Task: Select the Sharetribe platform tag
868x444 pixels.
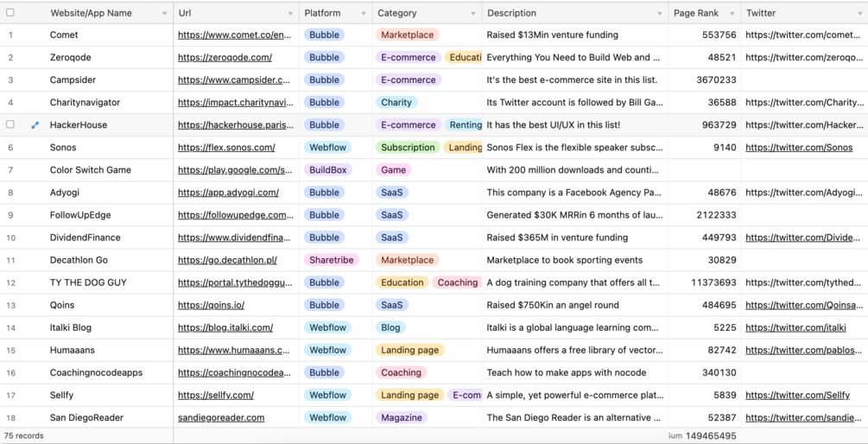Action: [x=332, y=260]
